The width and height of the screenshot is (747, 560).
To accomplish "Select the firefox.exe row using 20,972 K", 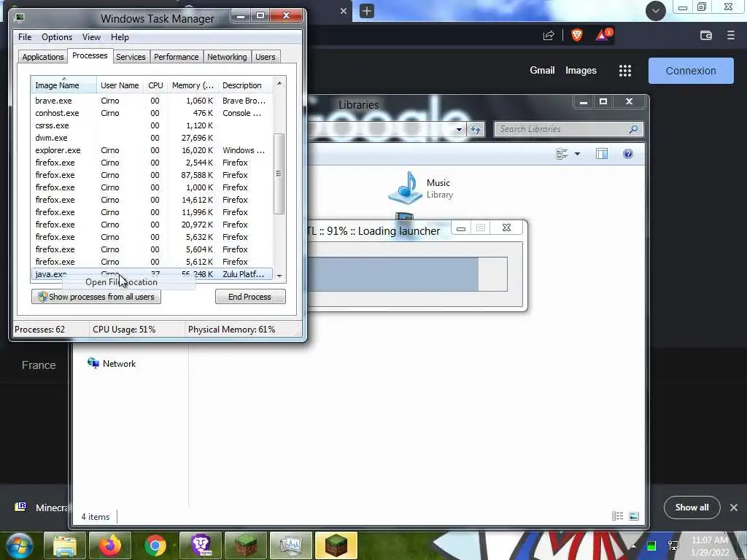I will coord(152,225).
